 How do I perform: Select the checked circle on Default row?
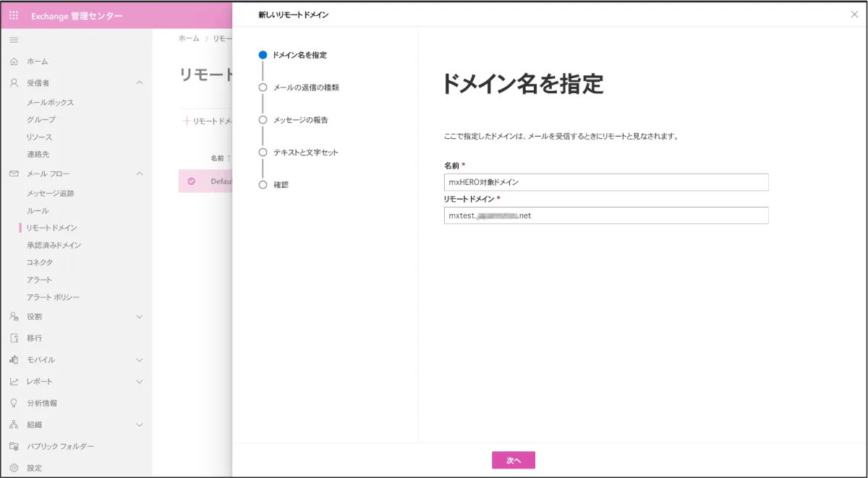pos(192,181)
